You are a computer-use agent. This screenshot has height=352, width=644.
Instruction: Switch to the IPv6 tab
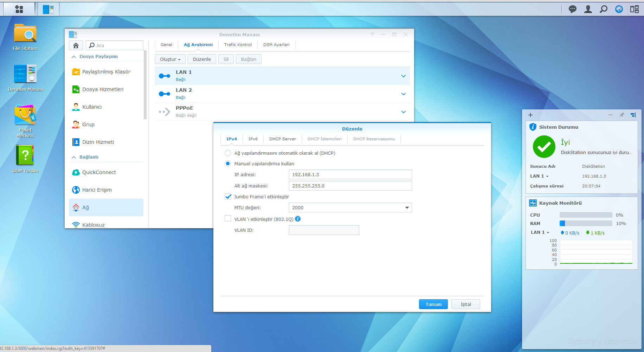click(x=253, y=139)
